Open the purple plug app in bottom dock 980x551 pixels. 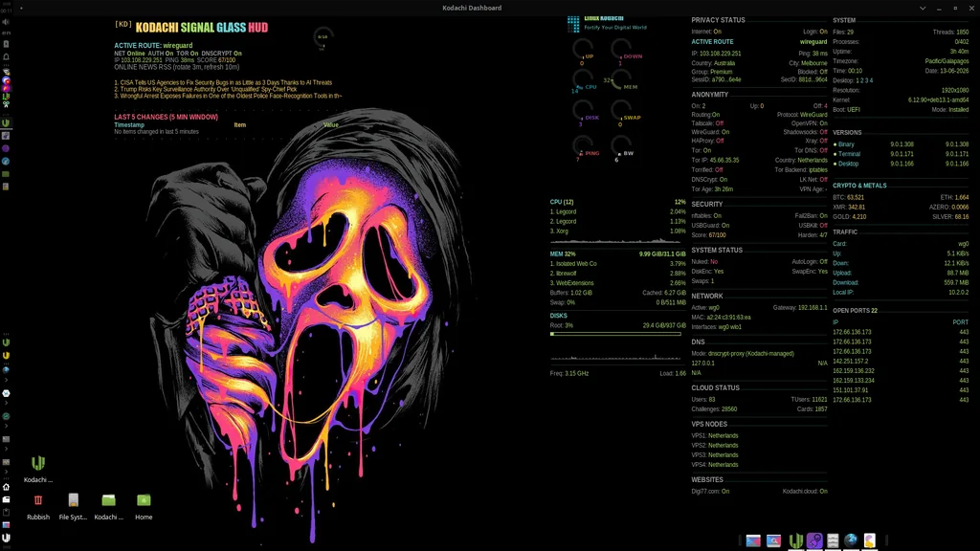pyautogui.click(x=813, y=540)
